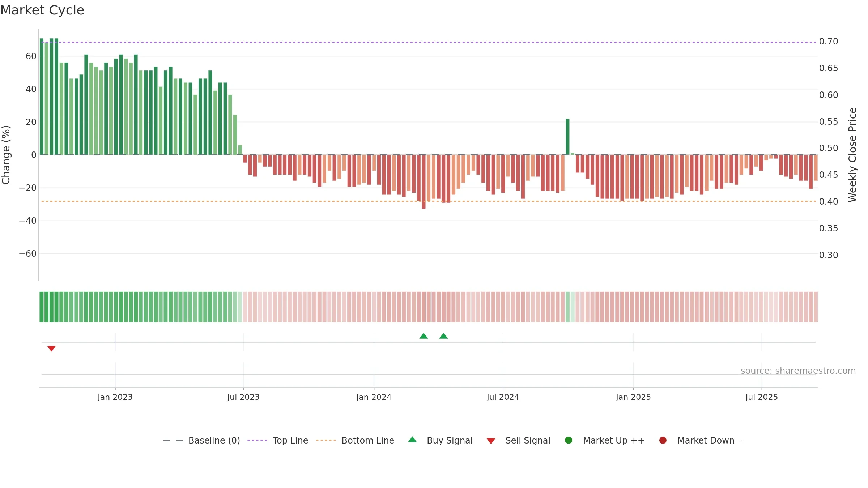The height and width of the screenshot is (488, 868).
Task: Click the red Sell Signal triangle in legend
Action: (491, 441)
